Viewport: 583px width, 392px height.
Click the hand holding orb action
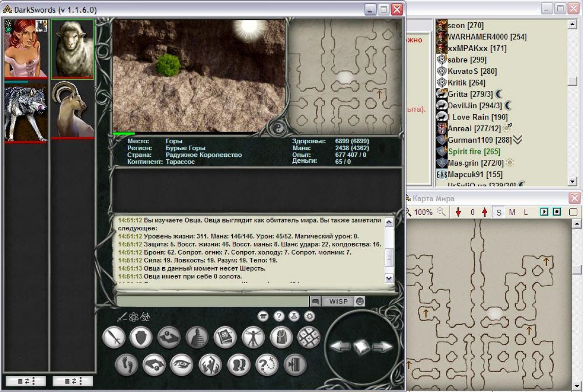point(169,337)
